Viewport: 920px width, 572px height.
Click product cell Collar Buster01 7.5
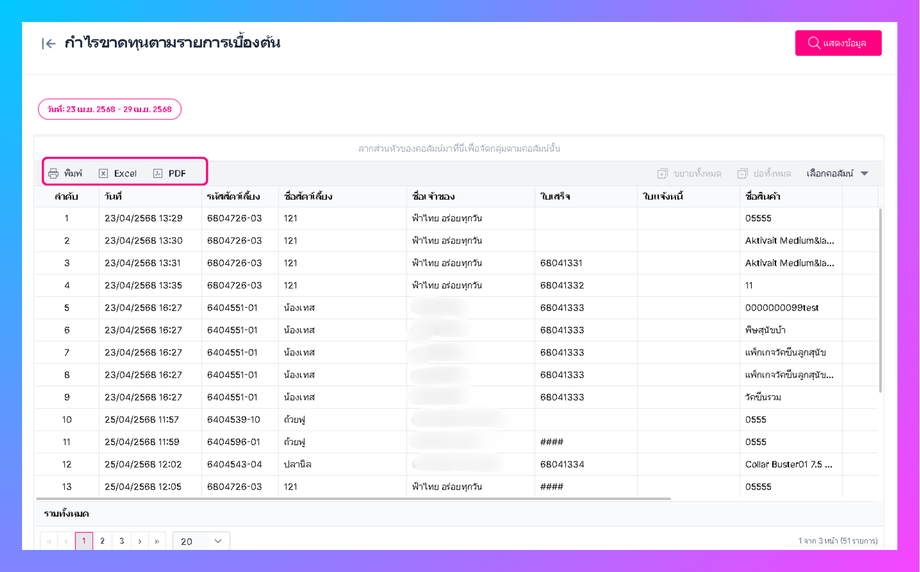(x=789, y=464)
